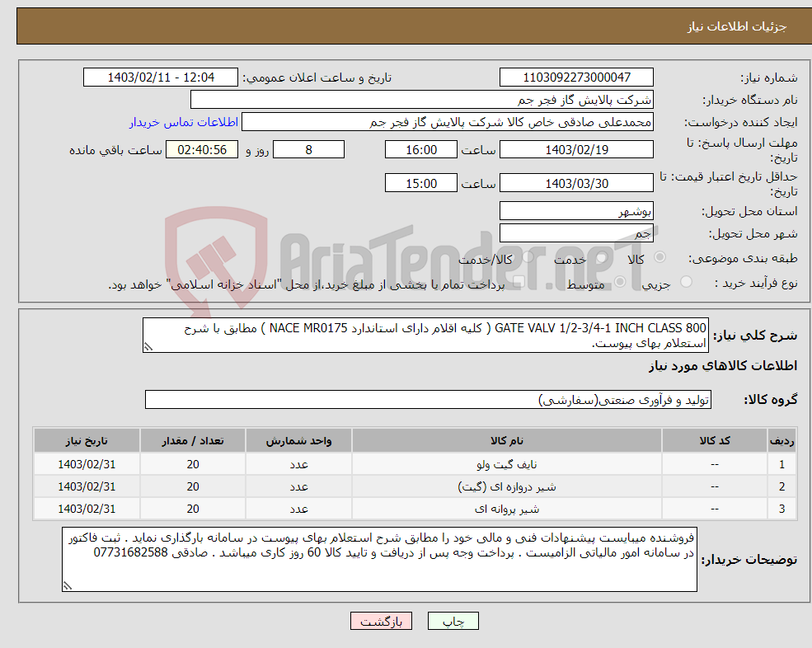The image size is (812, 648).
Task: Click the واحد شمارش column header
Action: coord(298,440)
